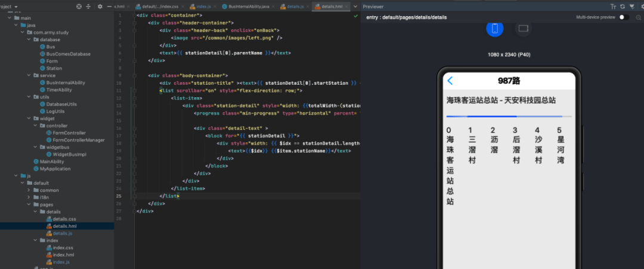Close the index.js editor tab

[x=215, y=7]
